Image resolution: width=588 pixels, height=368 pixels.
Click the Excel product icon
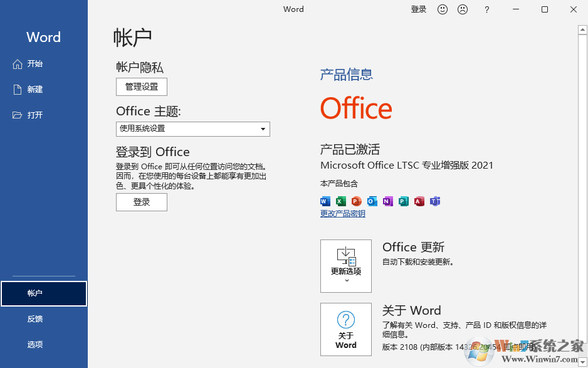[x=340, y=201]
